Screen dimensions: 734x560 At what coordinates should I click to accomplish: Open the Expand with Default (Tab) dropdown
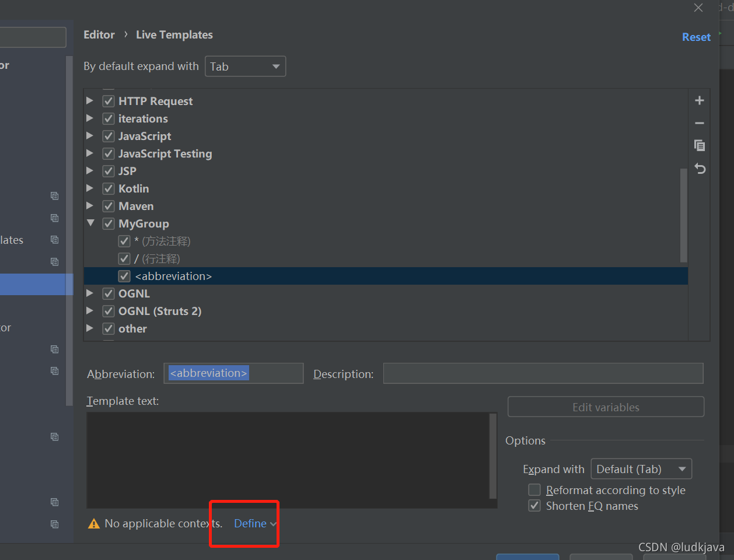click(641, 469)
